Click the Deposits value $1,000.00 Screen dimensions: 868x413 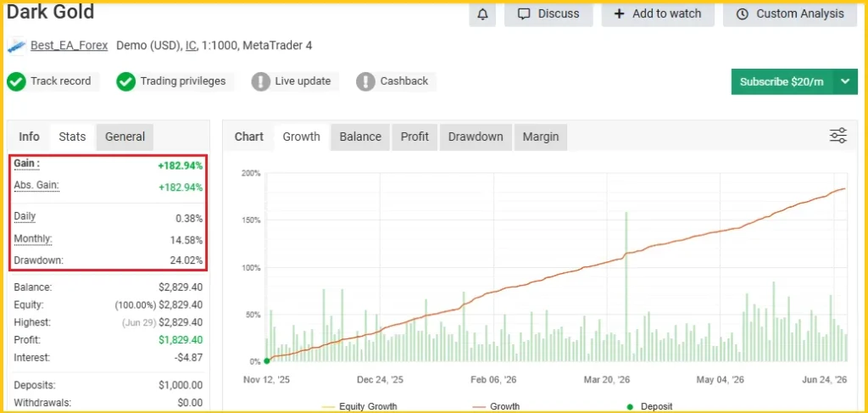[181, 385]
